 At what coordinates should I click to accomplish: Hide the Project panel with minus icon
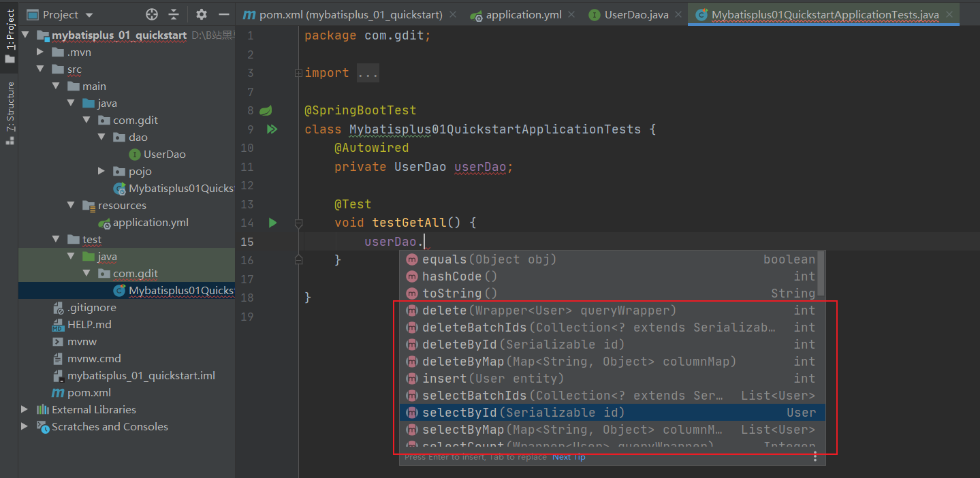pos(223,14)
